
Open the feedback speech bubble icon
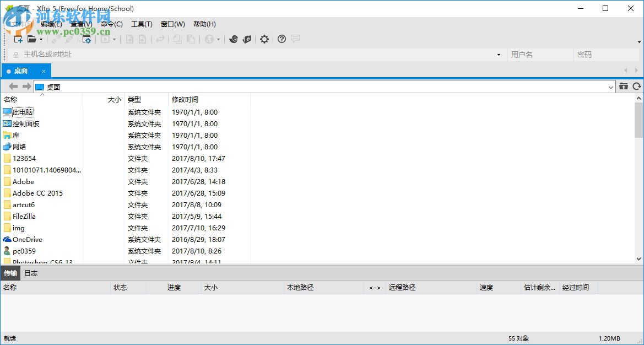click(295, 39)
